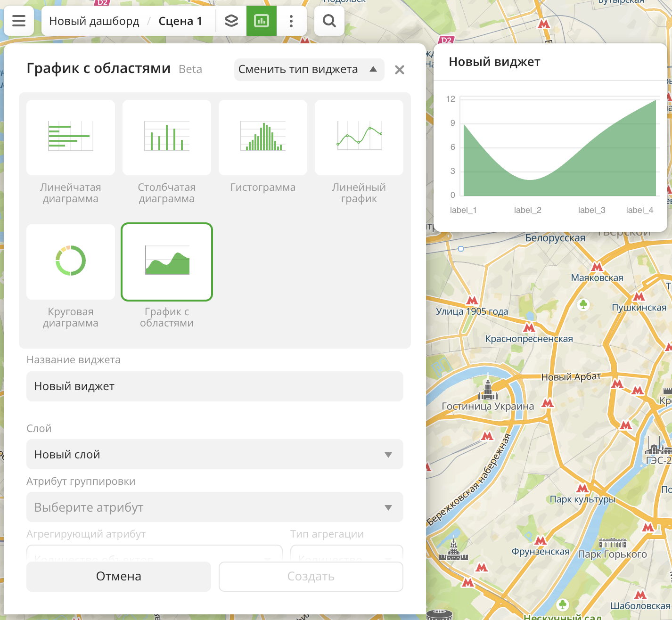Click the Название виджета text field
This screenshot has height=620, width=672.
click(215, 386)
